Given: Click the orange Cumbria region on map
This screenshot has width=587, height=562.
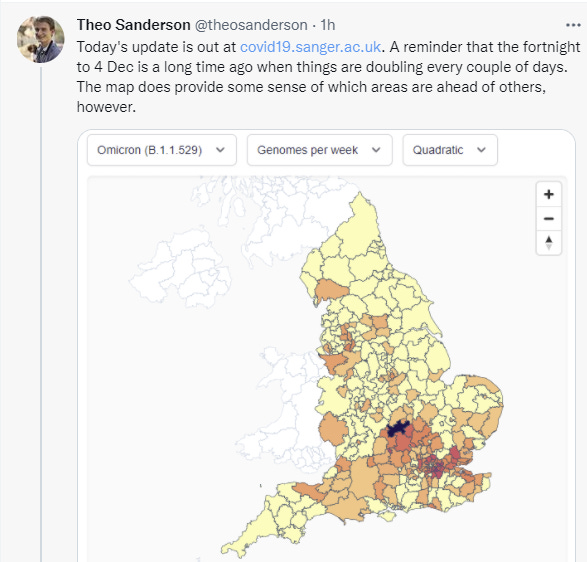Looking at the screenshot, I should pyautogui.click(x=330, y=290).
